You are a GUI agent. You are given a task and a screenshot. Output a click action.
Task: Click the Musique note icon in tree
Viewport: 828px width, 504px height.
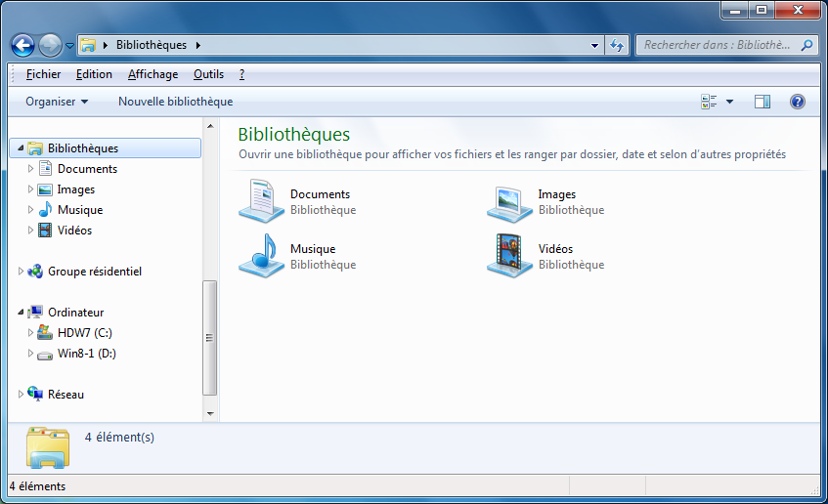[x=45, y=210]
